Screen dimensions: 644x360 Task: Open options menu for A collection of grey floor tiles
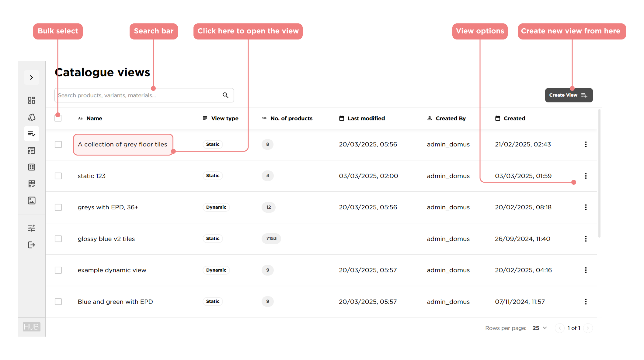586,144
